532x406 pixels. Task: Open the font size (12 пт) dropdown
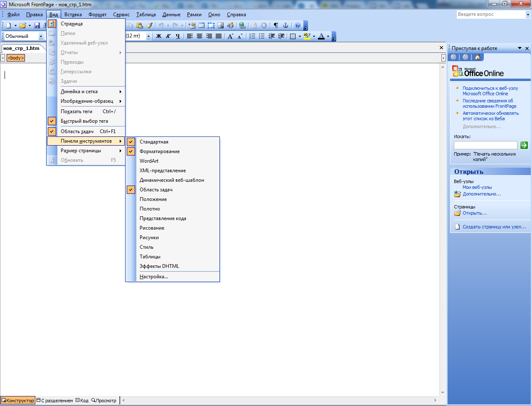point(148,36)
